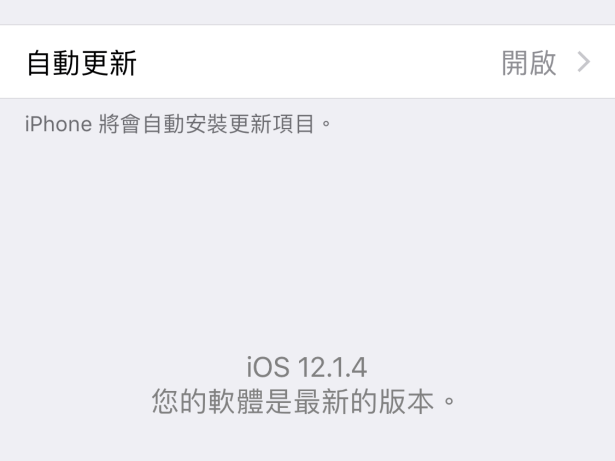
Task: Tap the chevron arrow beside 開啟
Action: click(x=584, y=62)
